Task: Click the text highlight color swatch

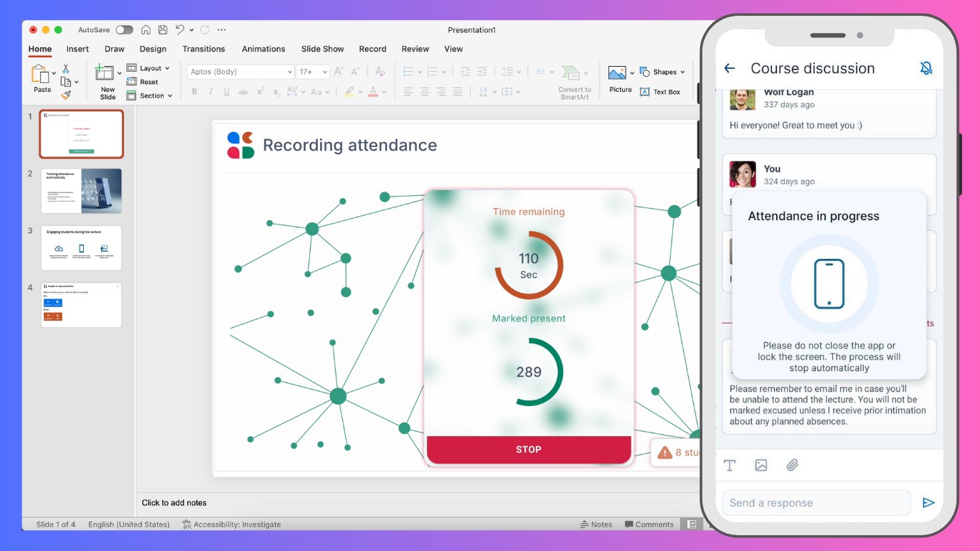Action: (349, 92)
